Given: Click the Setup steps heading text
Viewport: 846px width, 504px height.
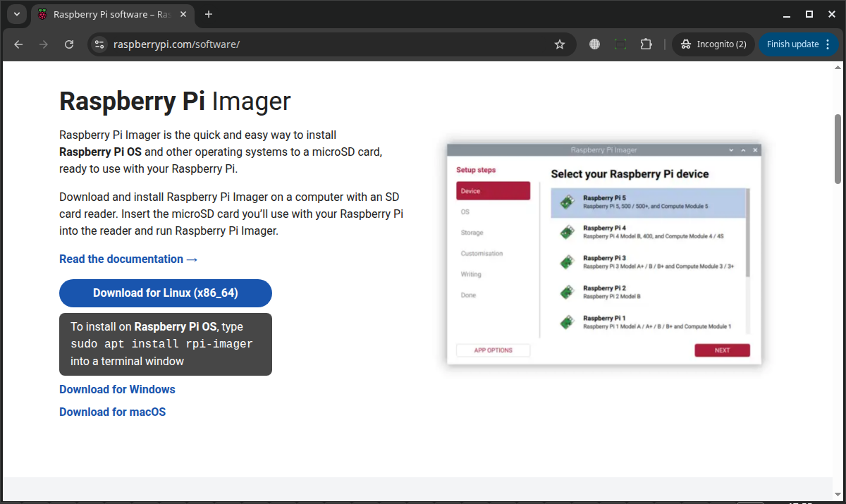Looking at the screenshot, I should point(476,170).
